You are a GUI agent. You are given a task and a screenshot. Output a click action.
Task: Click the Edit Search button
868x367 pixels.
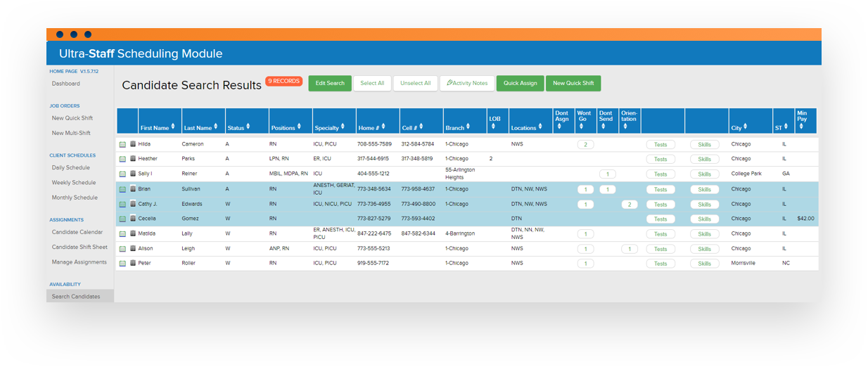point(330,83)
